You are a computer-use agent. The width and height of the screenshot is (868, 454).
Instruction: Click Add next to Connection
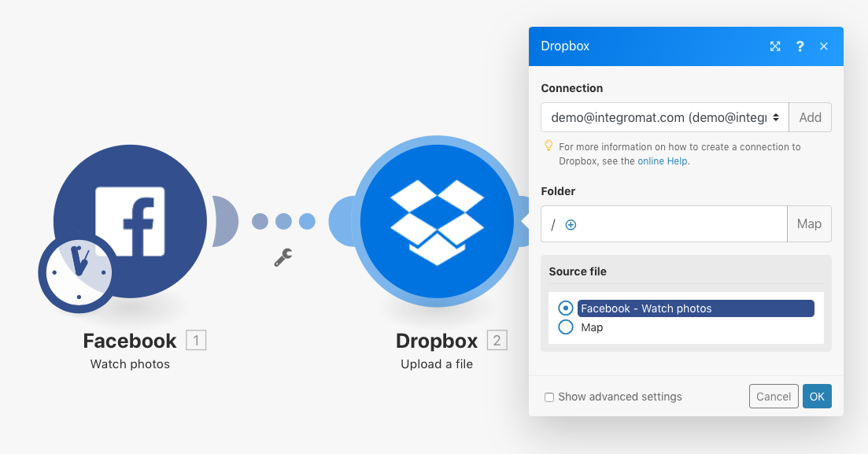pos(810,117)
